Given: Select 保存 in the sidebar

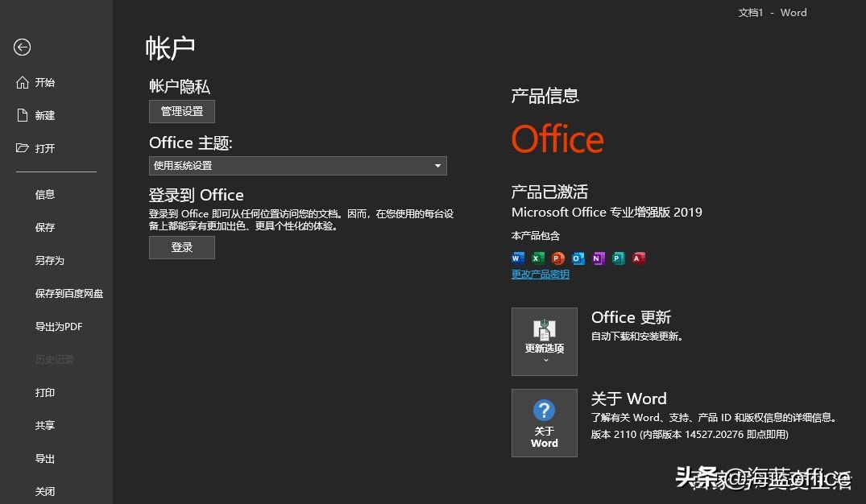Looking at the screenshot, I should 45,227.
